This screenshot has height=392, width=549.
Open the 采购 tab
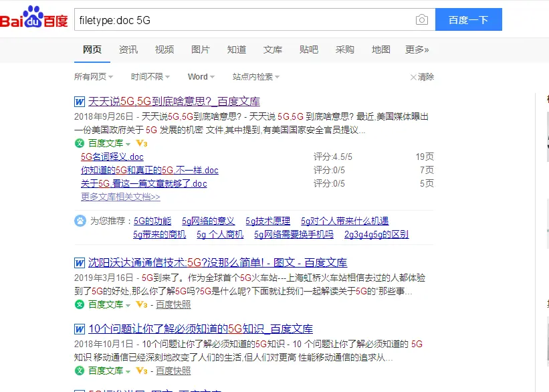click(345, 50)
